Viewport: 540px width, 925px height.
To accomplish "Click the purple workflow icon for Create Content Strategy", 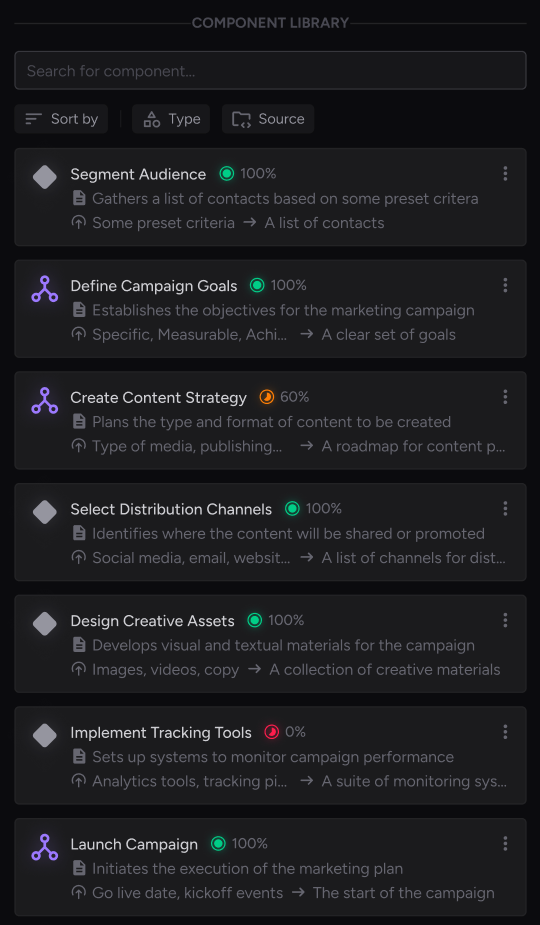I will pyautogui.click(x=45, y=400).
